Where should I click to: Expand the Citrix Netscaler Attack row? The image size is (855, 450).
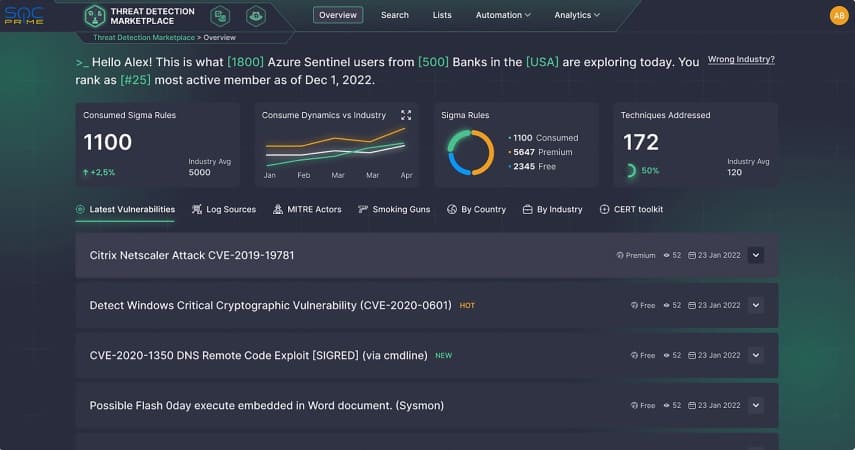(756, 255)
